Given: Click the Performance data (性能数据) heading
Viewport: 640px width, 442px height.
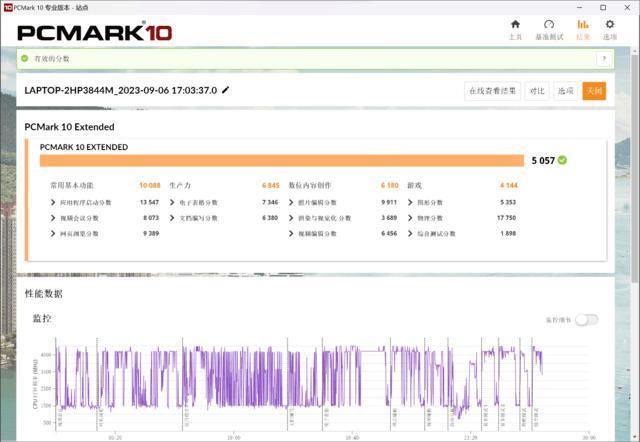Looking at the screenshot, I should click(x=44, y=293).
